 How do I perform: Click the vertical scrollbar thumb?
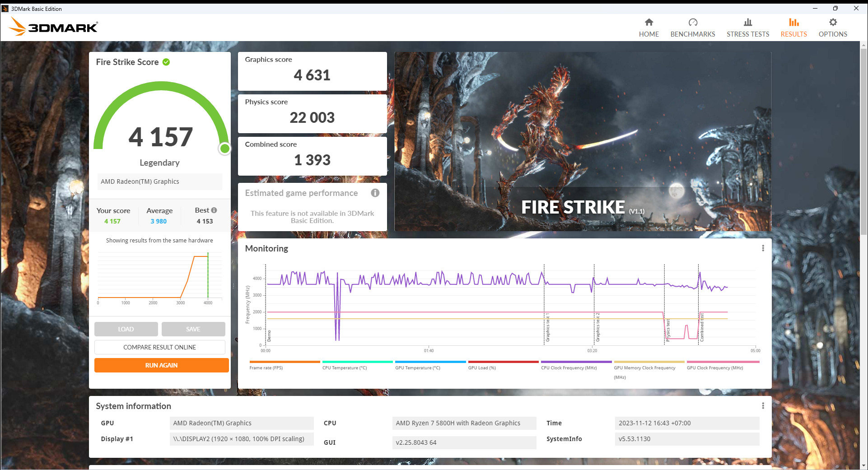(x=863, y=141)
